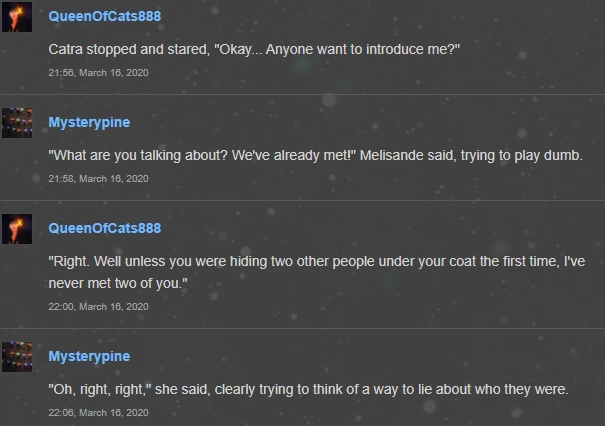The image size is (605, 426).
Task: Click the 21:56, March 16, 2020 timestamp
Action: coord(98,72)
